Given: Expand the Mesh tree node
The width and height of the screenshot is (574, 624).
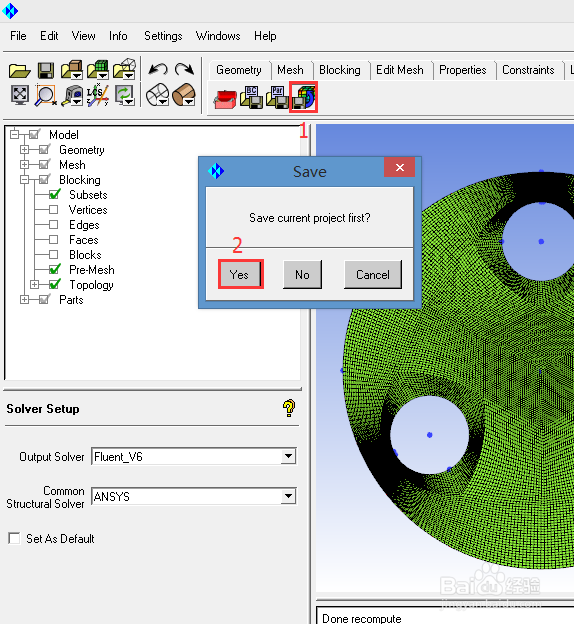Looking at the screenshot, I should (x=25, y=165).
